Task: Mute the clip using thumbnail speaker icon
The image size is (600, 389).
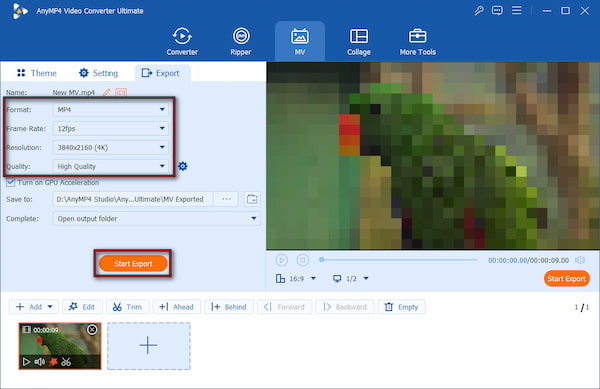Action: (x=39, y=361)
